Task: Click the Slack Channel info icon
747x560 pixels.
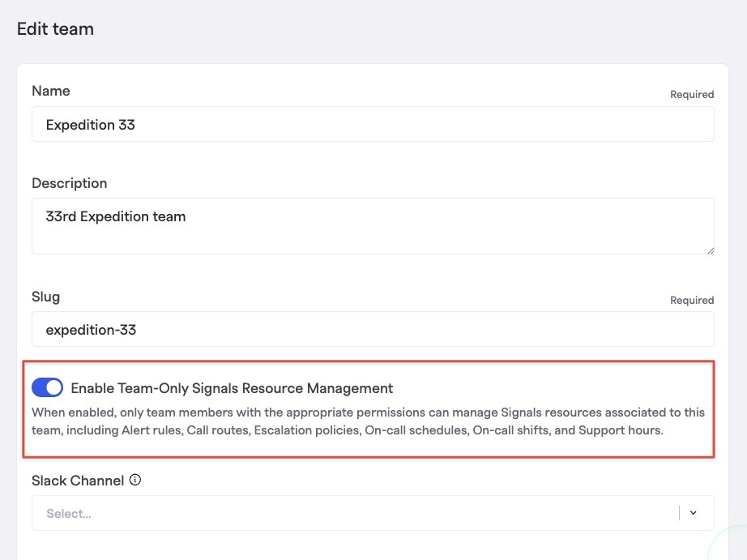Action: 135,480
